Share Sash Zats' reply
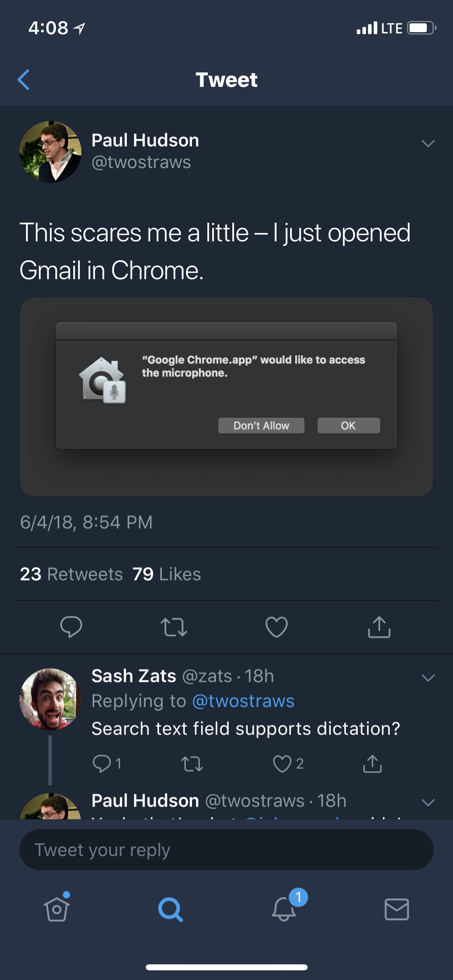The image size is (453, 980). tap(372, 764)
